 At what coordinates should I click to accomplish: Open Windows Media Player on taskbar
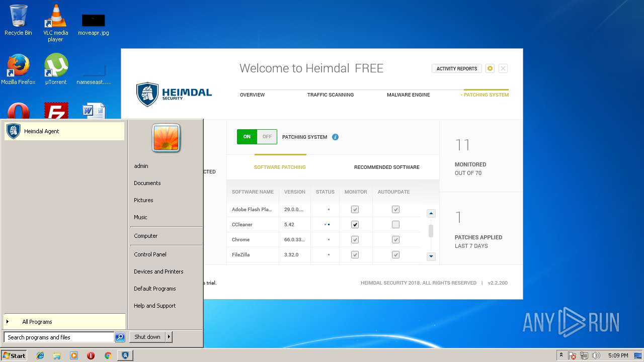coord(74,355)
